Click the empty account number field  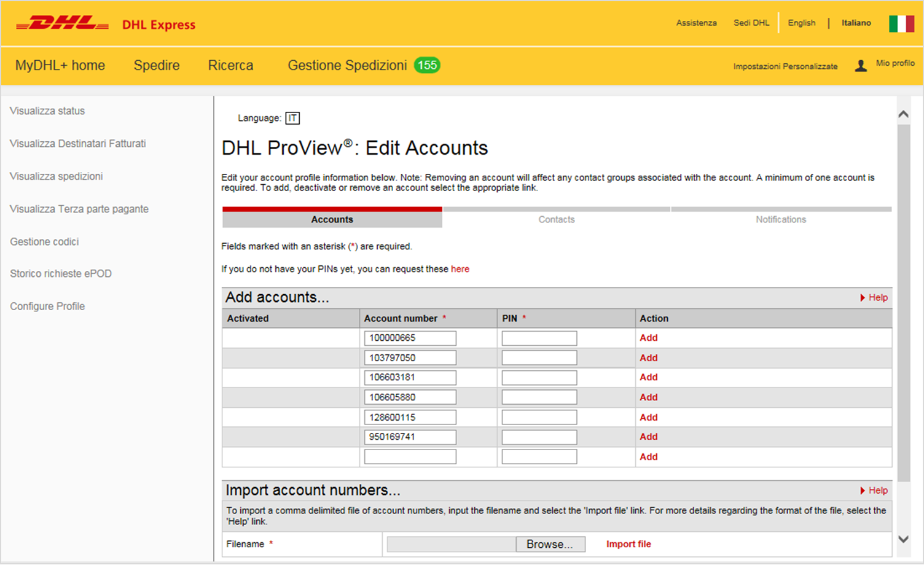pyautogui.click(x=410, y=457)
